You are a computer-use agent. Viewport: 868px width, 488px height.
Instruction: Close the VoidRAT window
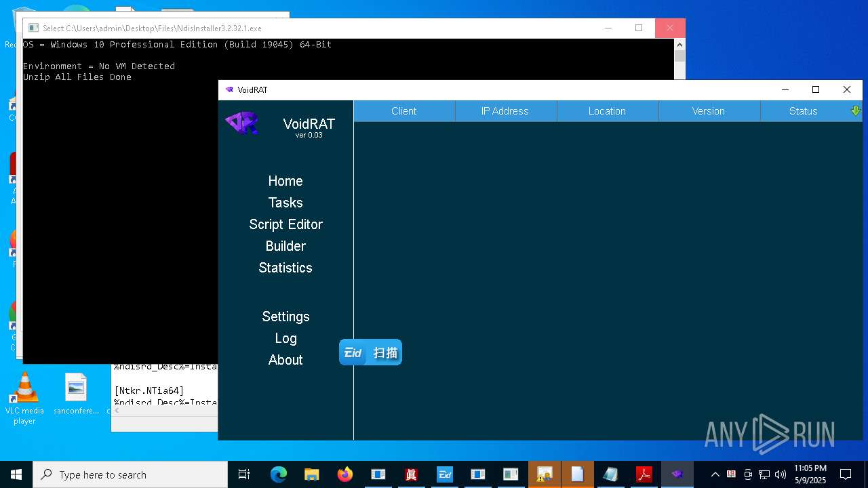[847, 89]
